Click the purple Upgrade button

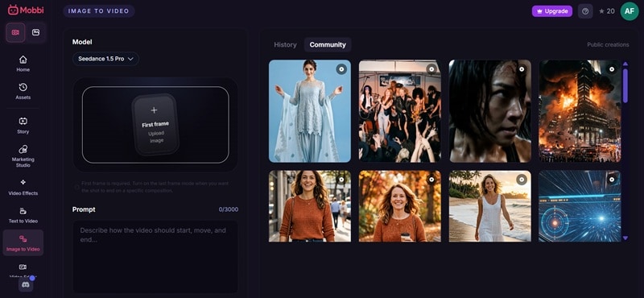[x=551, y=11]
